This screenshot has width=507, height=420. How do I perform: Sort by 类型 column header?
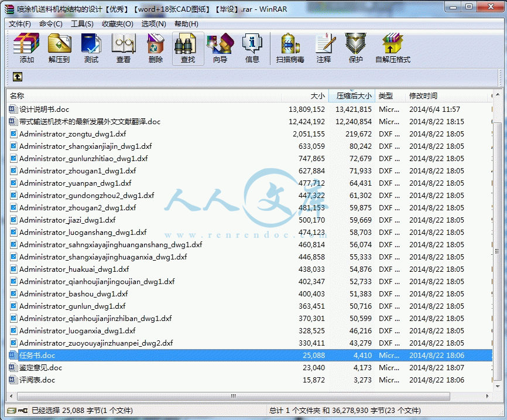[390, 96]
